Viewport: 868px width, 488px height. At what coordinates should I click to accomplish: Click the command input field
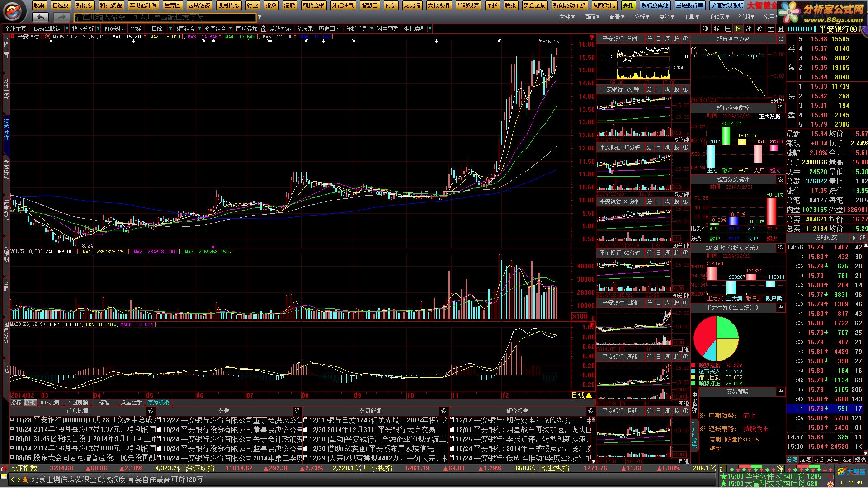(x=165, y=18)
